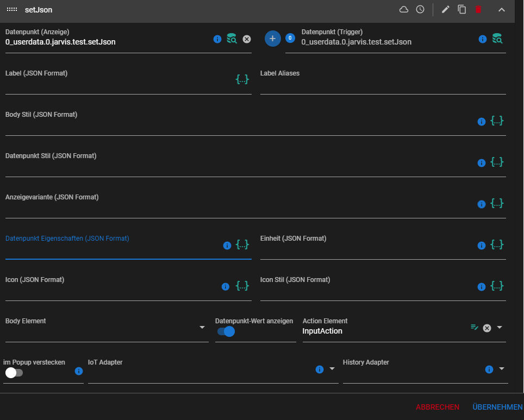524x420 pixels.
Task: Open JSON editor for Body Stil
Action: click(497, 121)
